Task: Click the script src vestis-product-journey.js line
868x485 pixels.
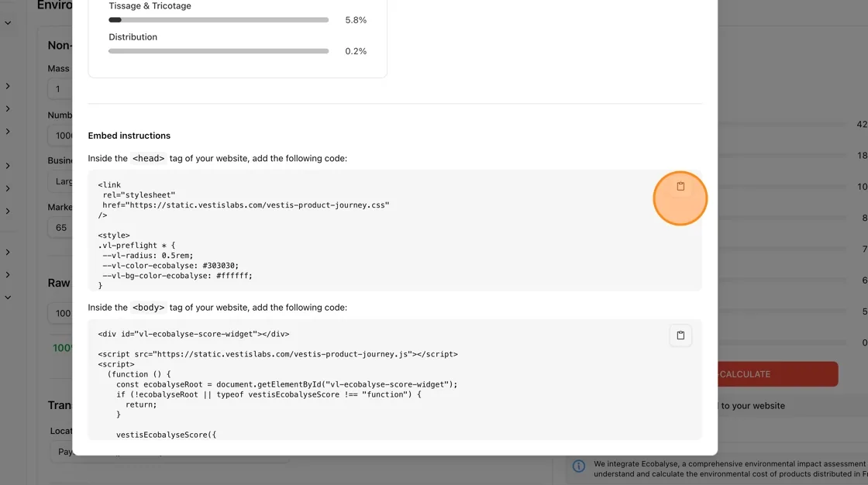Action: (x=278, y=354)
